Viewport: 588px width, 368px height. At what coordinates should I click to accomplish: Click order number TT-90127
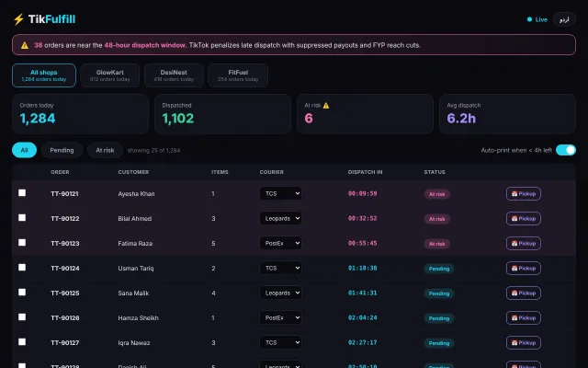(x=65, y=342)
